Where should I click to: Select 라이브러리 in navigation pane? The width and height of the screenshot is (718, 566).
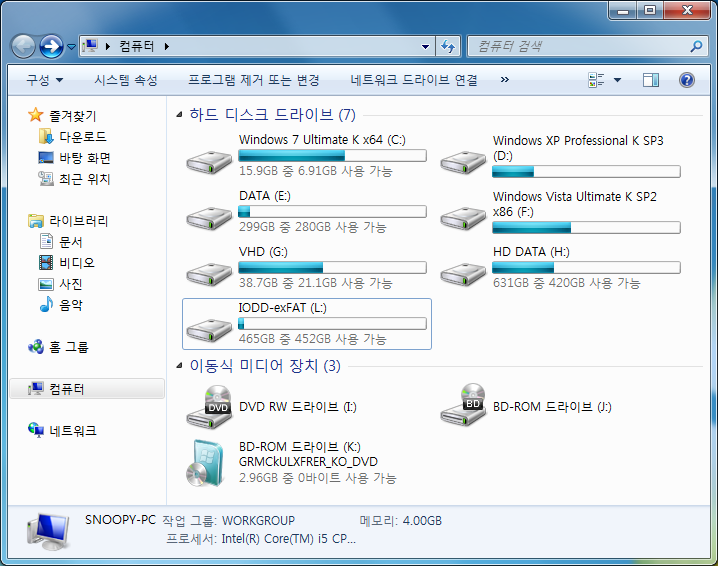(x=78, y=221)
